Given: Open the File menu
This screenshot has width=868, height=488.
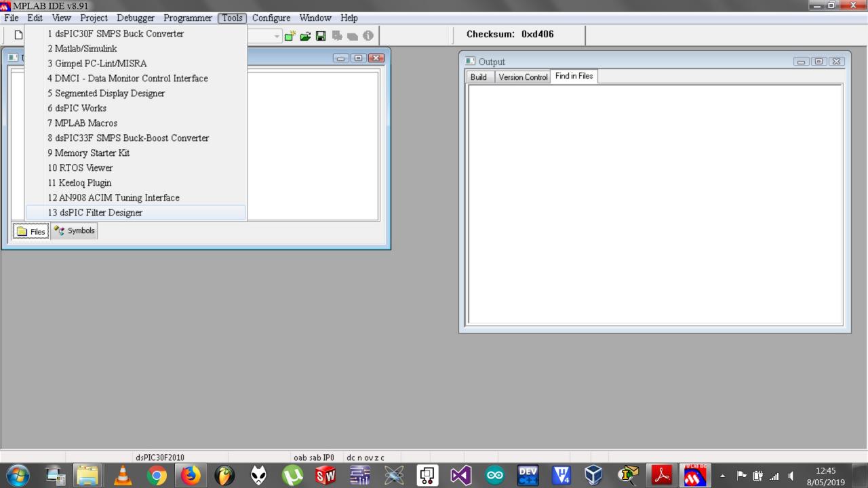Looking at the screenshot, I should click(x=11, y=18).
